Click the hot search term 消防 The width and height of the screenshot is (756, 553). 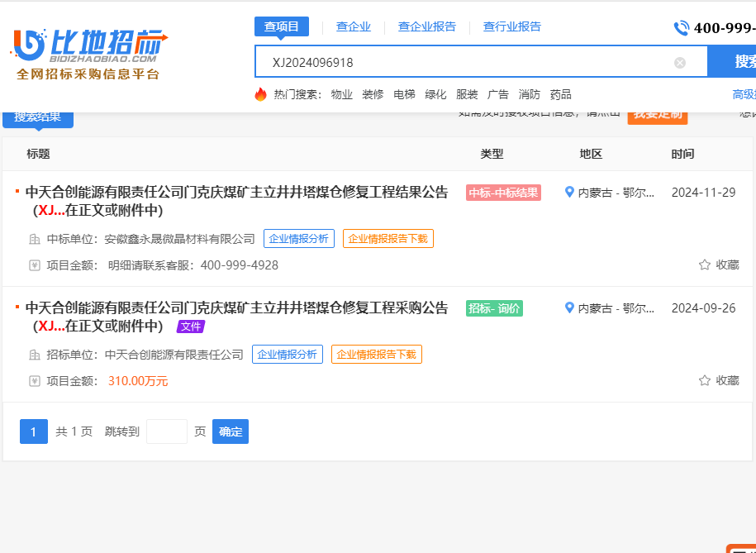pos(530,94)
